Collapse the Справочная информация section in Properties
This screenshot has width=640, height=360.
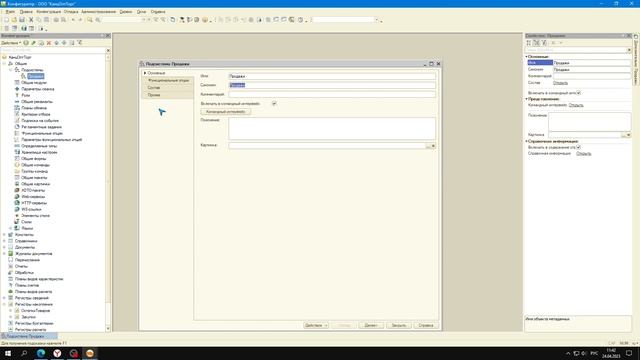527,141
